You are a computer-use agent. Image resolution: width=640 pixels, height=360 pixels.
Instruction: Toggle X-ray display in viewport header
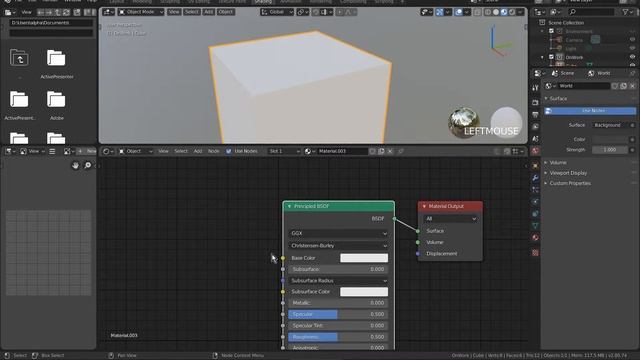(477, 12)
